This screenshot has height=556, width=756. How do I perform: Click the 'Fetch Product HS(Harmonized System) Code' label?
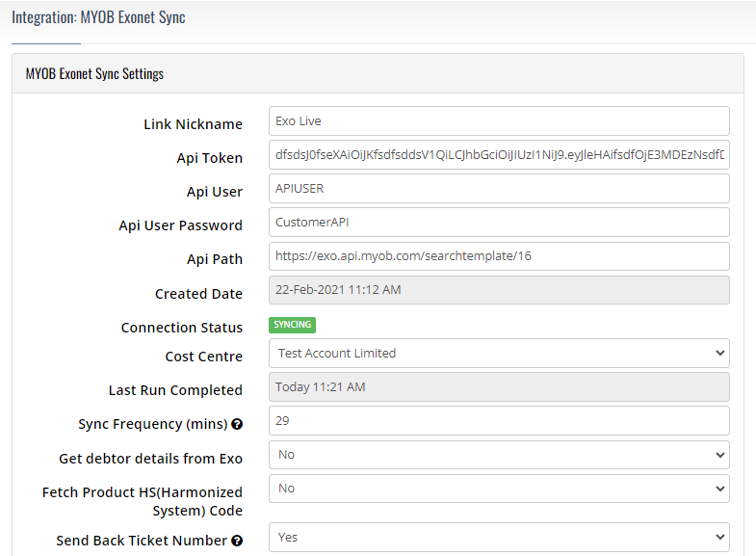143,501
